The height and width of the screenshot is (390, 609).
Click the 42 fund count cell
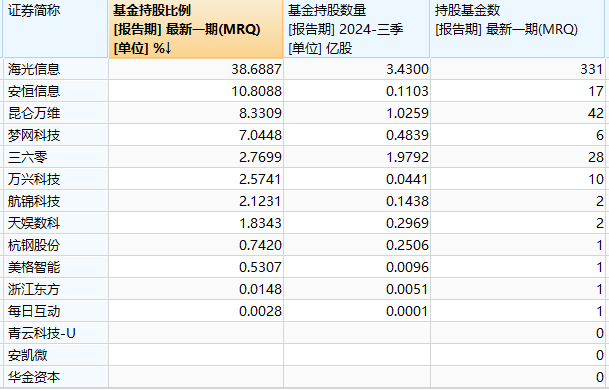click(x=518, y=113)
